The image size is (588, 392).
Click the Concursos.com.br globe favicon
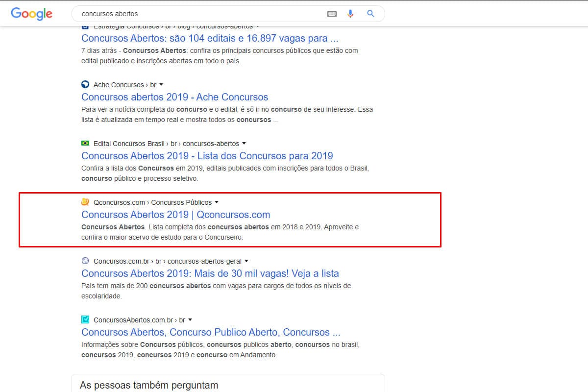click(85, 261)
